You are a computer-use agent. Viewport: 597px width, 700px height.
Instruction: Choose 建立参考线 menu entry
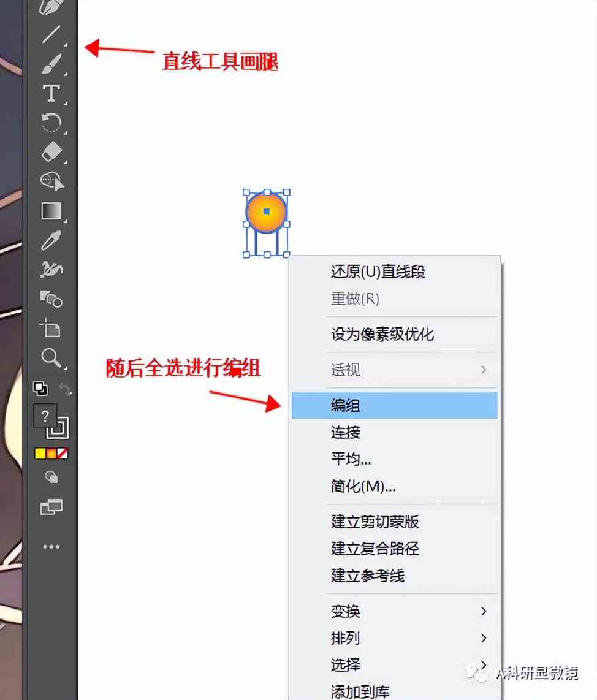(394, 576)
